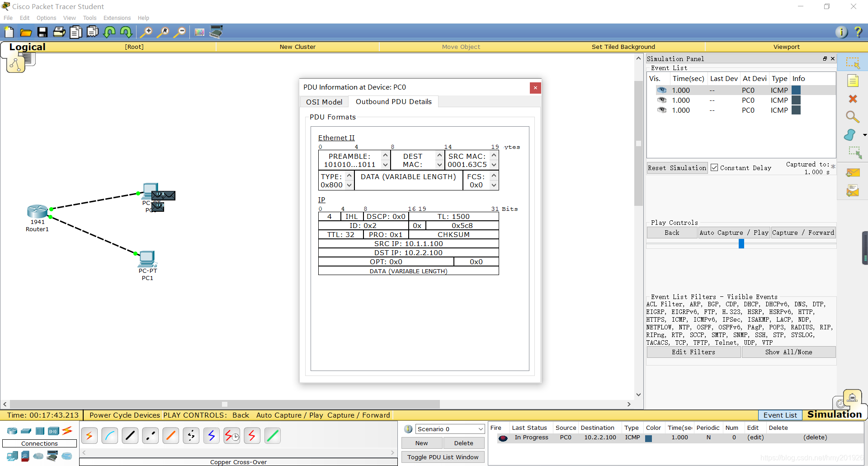Click Capture / Forward in the panel
868x466 pixels.
(x=803, y=233)
